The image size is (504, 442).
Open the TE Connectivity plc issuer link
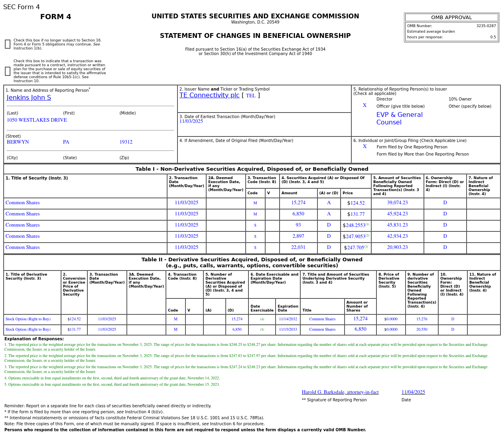[209, 95]
